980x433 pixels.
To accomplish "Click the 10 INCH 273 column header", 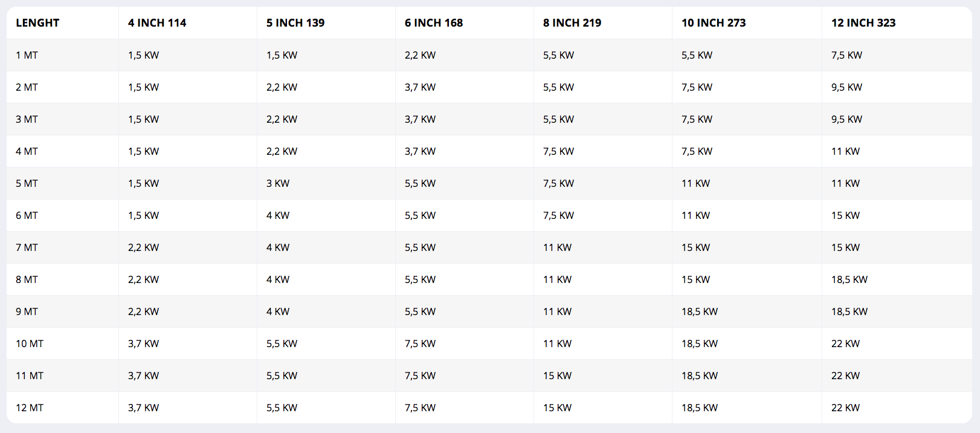I will pos(714,23).
